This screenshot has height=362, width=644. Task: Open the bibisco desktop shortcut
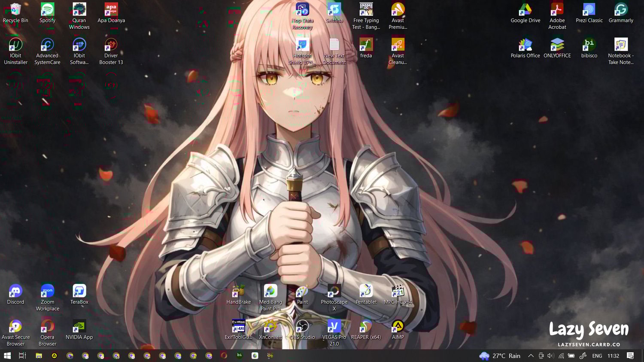589,49
